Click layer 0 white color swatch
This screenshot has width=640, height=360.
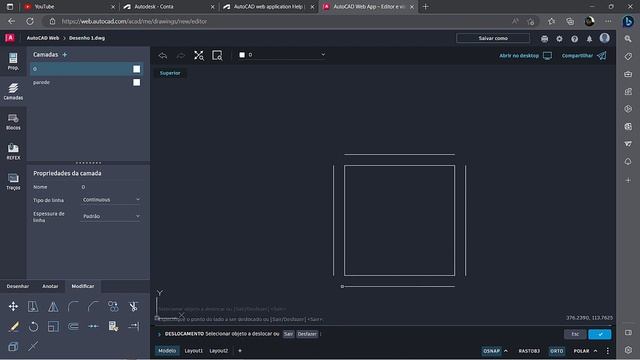(x=136, y=69)
